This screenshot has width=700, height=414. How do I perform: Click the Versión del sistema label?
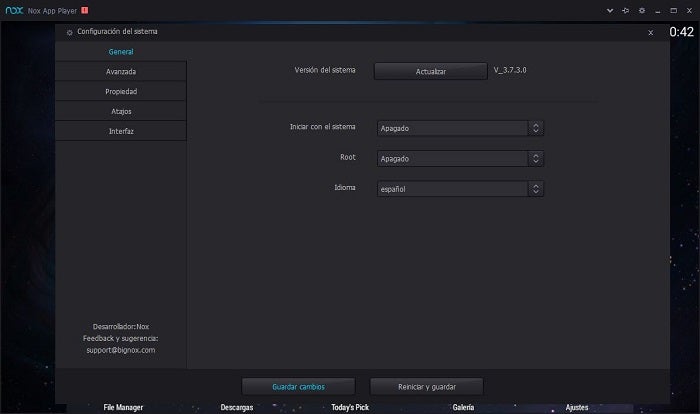pyautogui.click(x=325, y=70)
